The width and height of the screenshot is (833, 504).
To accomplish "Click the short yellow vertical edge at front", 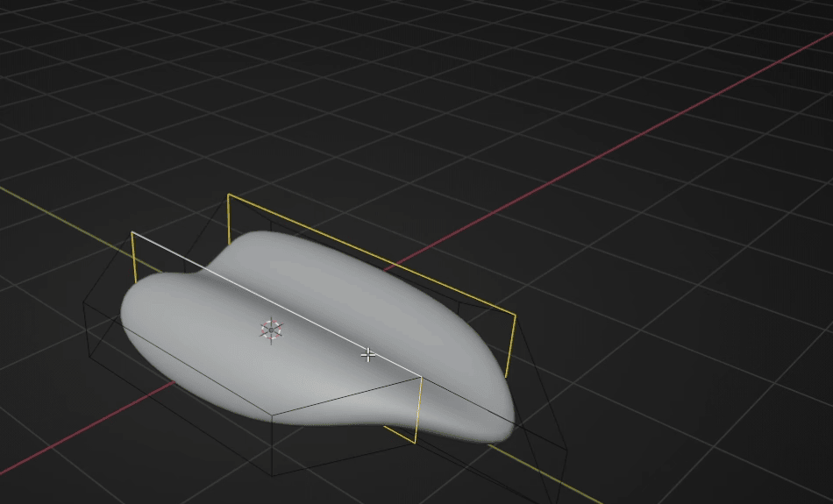I will point(418,410).
